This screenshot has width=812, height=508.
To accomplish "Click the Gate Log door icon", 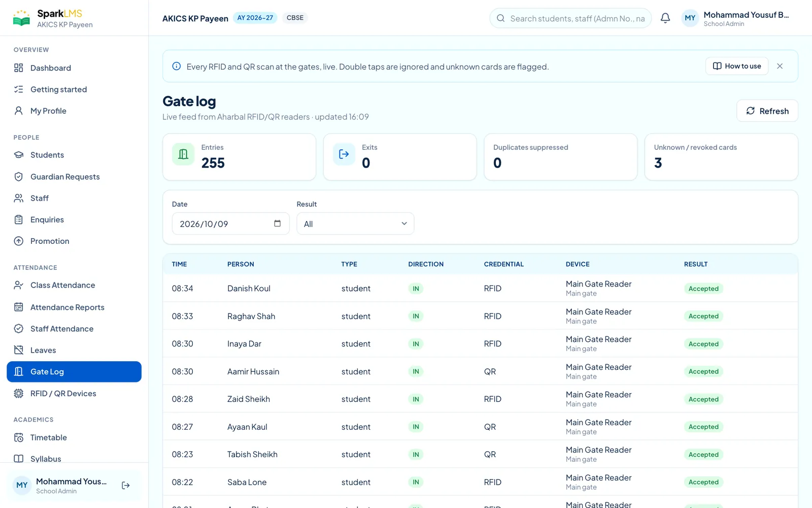I will tap(19, 372).
